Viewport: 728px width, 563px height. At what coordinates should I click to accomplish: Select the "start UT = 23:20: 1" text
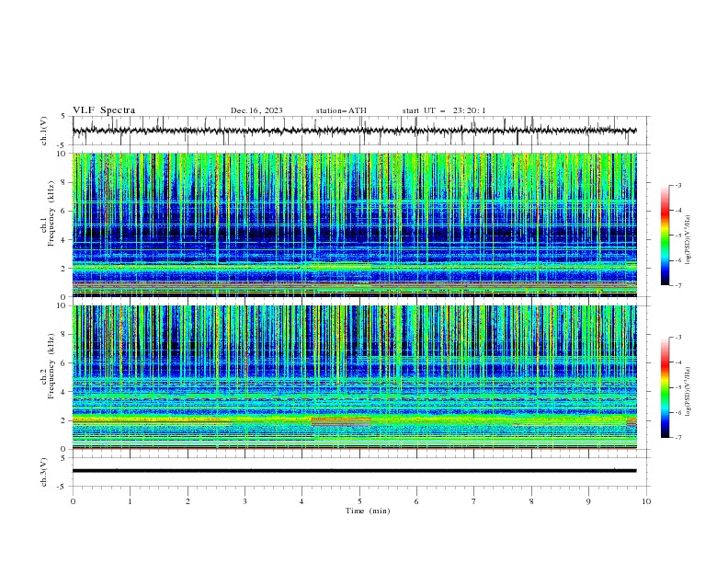click(x=444, y=110)
